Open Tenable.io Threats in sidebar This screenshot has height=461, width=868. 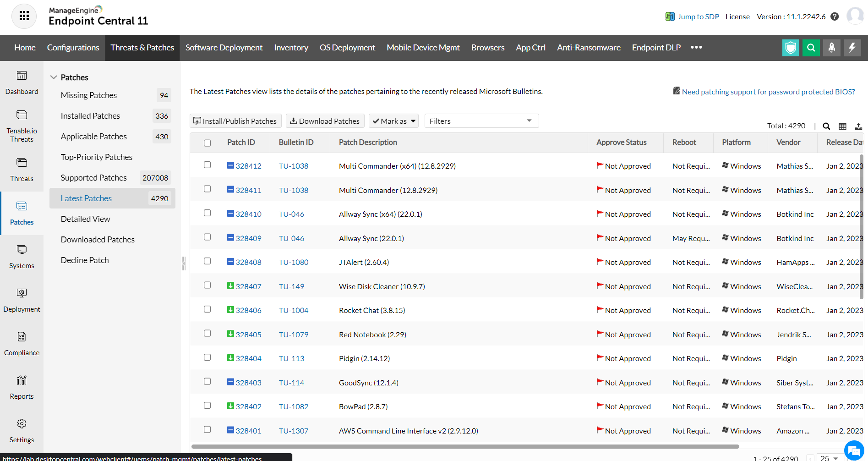click(x=22, y=126)
